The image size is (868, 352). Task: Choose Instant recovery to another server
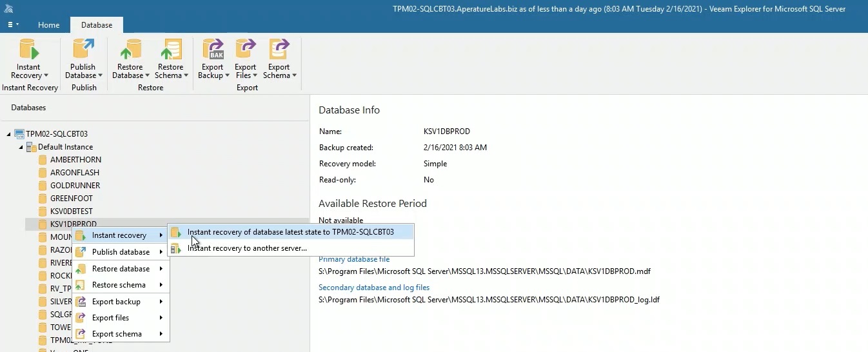click(x=247, y=248)
